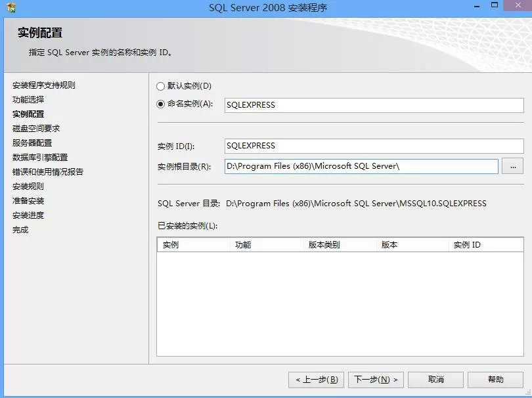Choose 磁盘空间要求 in the sidebar
532x398 pixels.
(36, 129)
